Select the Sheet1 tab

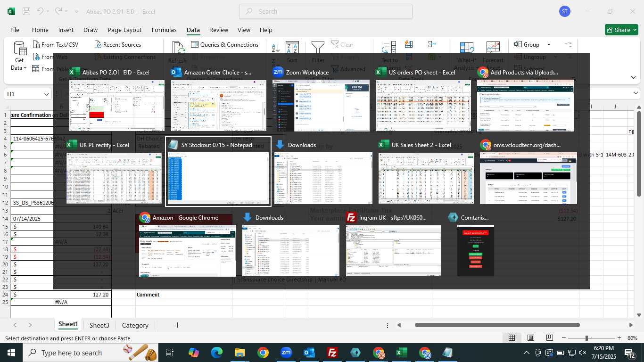[68, 325]
